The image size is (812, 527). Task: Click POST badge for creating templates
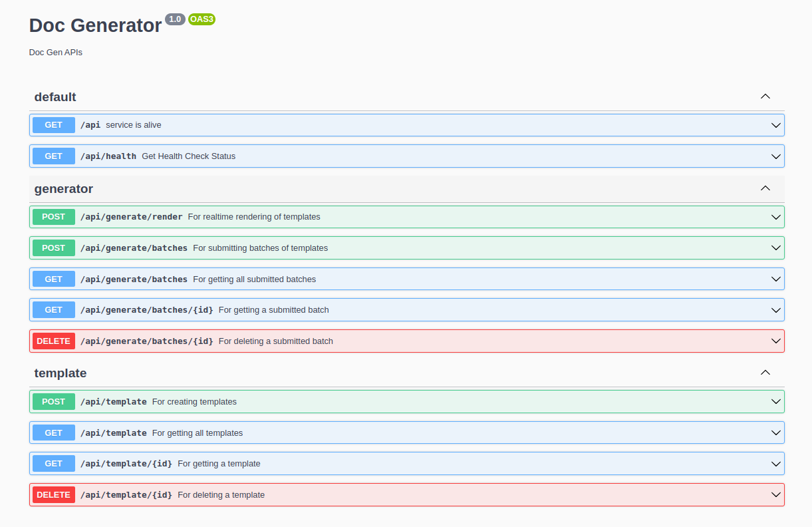(53, 402)
